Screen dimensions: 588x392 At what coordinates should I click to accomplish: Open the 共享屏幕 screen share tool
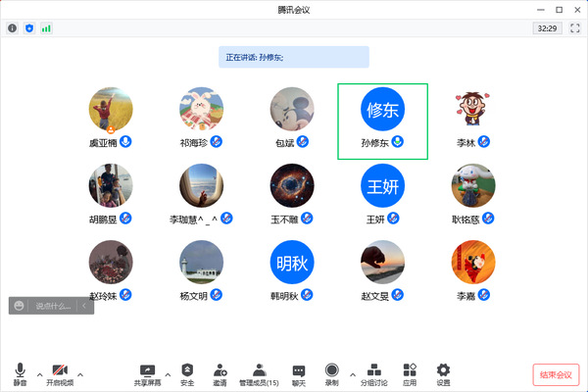click(148, 373)
